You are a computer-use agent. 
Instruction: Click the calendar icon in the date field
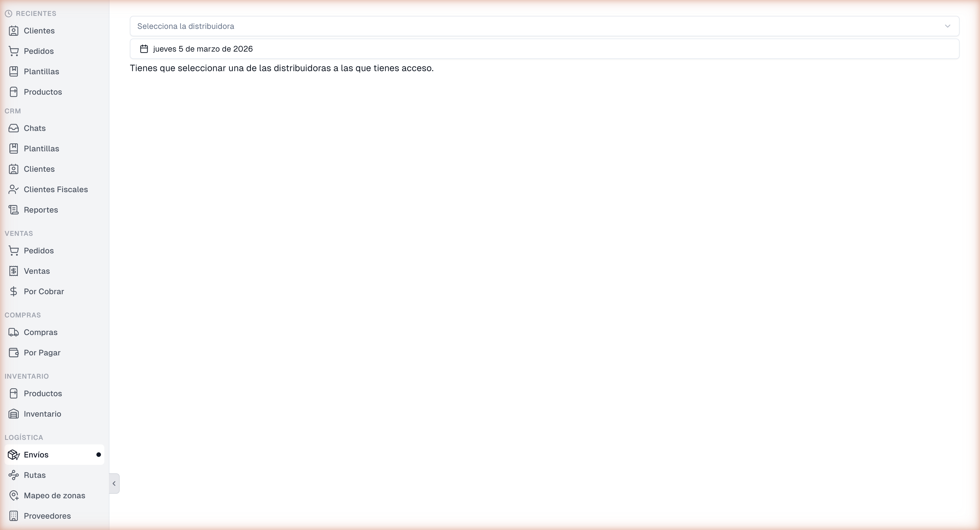click(x=144, y=49)
